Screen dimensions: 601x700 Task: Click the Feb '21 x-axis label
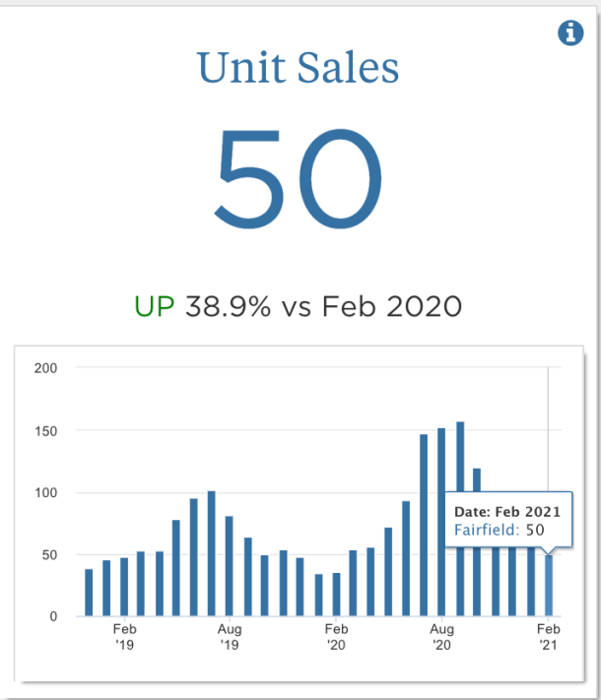click(548, 636)
